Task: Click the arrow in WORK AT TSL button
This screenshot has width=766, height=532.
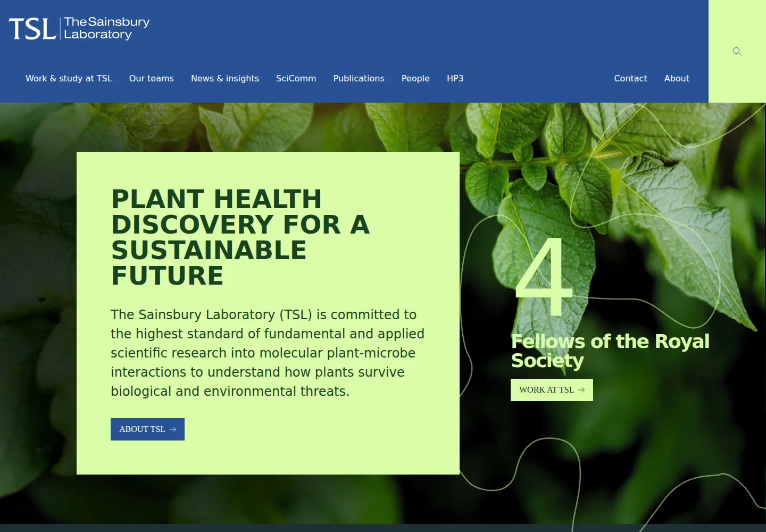Action: (581, 390)
